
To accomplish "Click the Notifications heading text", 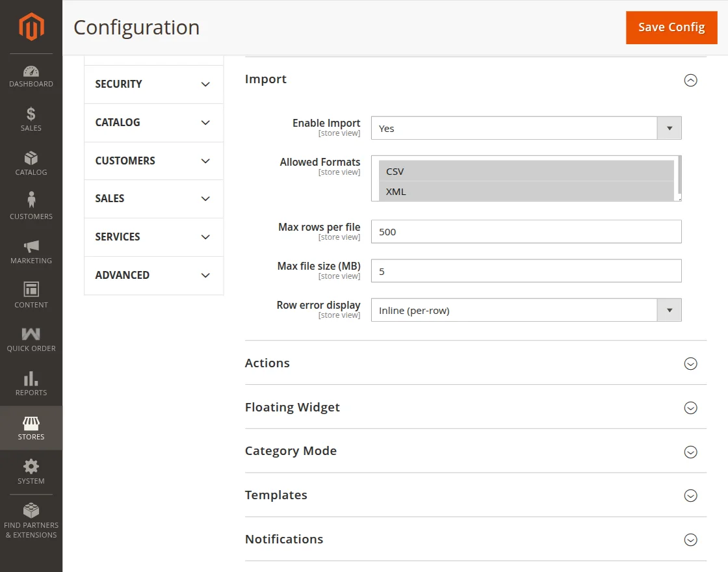I will (284, 539).
